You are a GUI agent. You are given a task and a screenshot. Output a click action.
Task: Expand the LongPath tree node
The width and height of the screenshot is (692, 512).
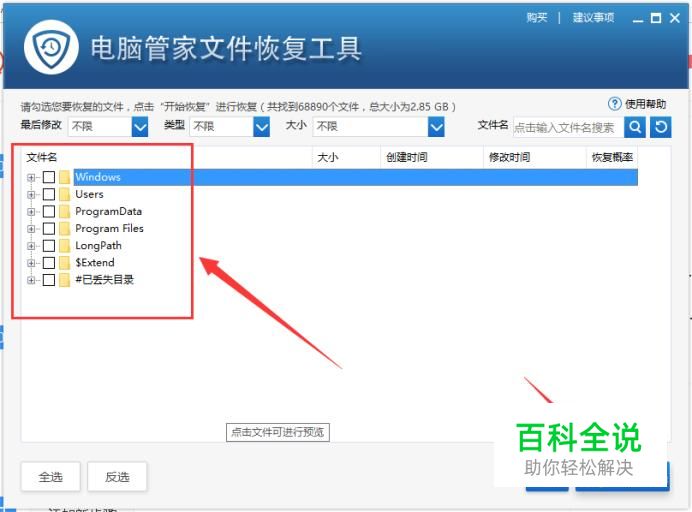(31, 245)
